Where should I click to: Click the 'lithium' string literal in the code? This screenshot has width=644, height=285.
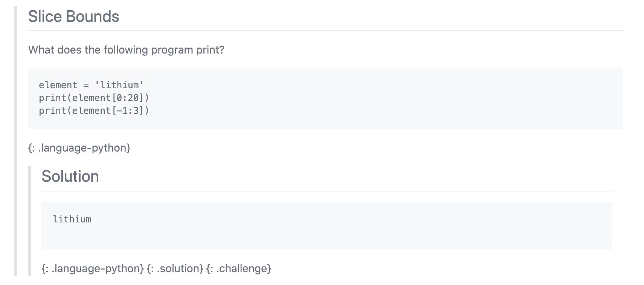[119, 85]
